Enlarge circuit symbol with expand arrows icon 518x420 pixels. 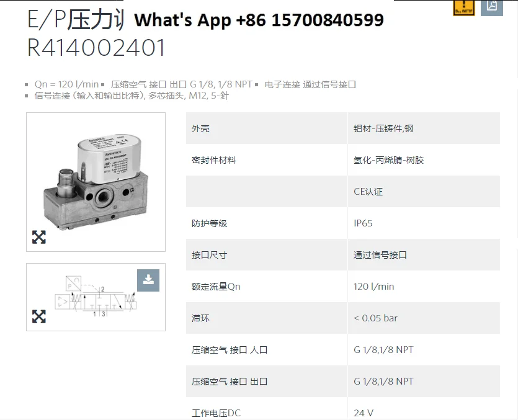coord(39,316)
